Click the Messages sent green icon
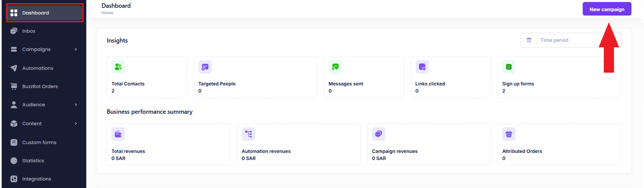Viewport: 644px width, 188px height. (335, 67)
